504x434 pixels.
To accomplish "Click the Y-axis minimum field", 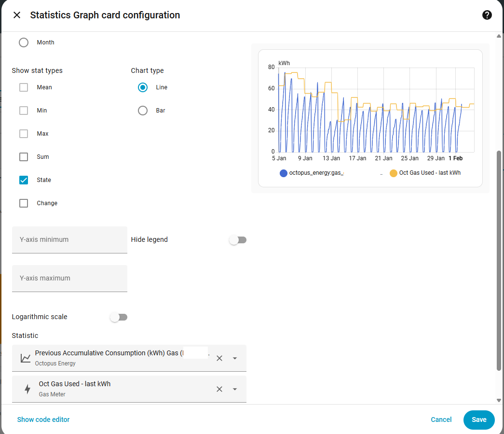I will [x=69, y=240].
